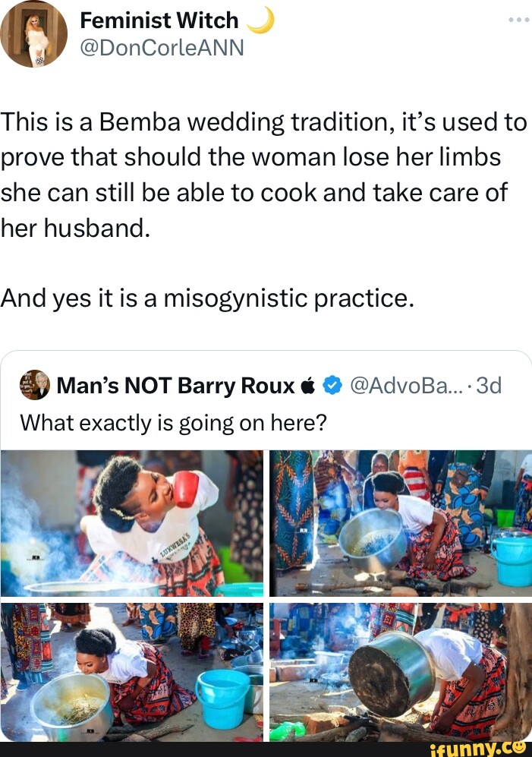Click the Apple logo in the quoted name
Screen dimensions: 532x757
[309, 386]
